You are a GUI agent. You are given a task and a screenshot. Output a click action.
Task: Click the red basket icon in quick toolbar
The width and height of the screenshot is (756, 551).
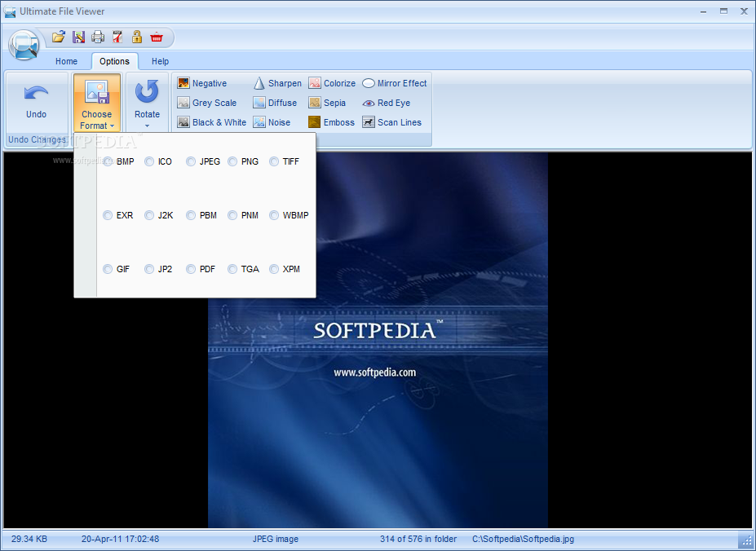pos(157,37)
